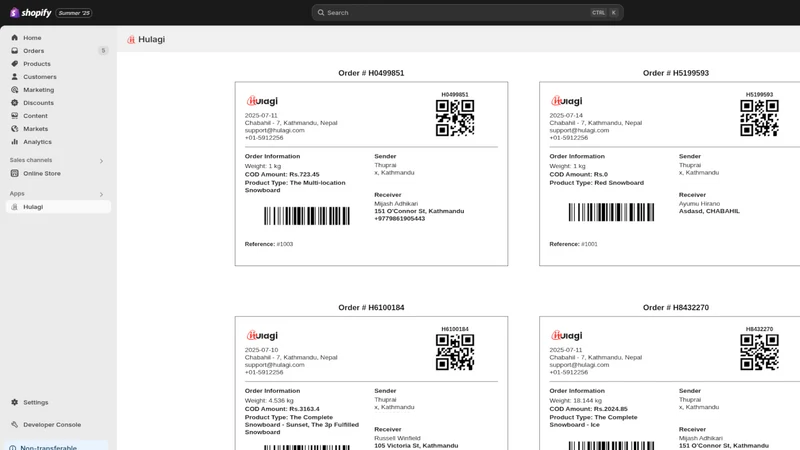The image size is (800, 450).
Task: Click the Order # H8432270 heading
Action: pyautogui.click(x=676, y=308)
